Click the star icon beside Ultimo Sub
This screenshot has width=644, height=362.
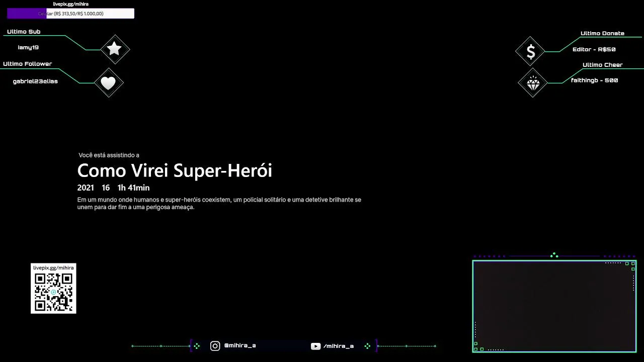point(115,49)
